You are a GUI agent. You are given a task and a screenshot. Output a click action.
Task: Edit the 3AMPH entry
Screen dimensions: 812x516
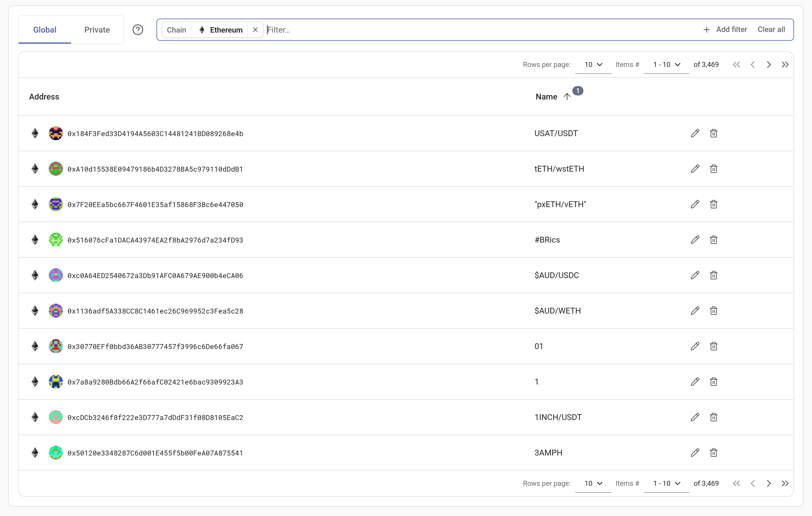click(695, 453)
